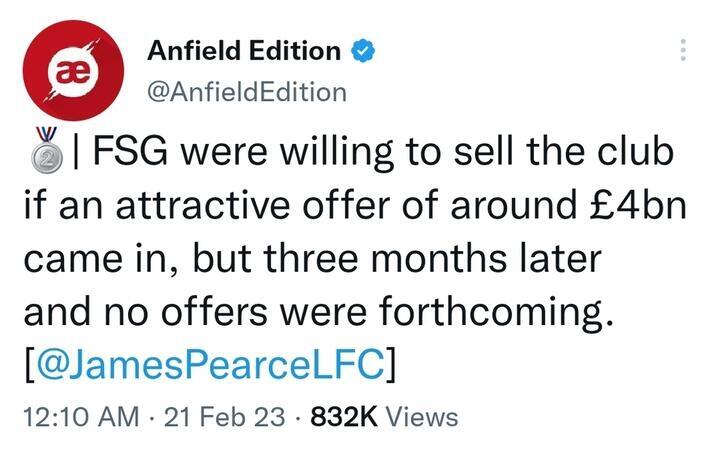Viewport: 720px width, 455px height.
Task: Click the word 'Views' label
Action: (421, 416)
